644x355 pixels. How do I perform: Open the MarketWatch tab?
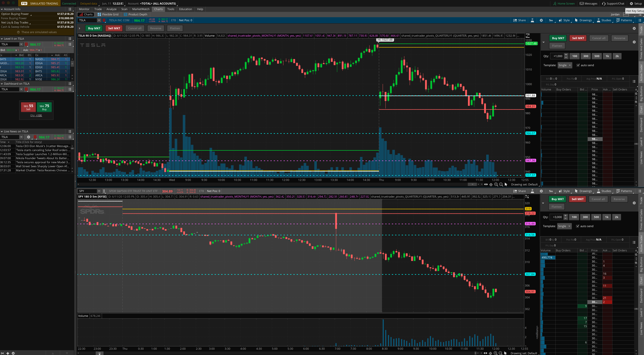pyautogui.click(x=141, y=9)
